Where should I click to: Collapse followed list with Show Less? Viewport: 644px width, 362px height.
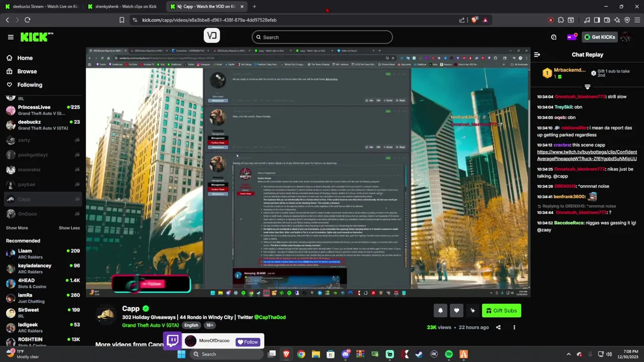click(69, 228)
